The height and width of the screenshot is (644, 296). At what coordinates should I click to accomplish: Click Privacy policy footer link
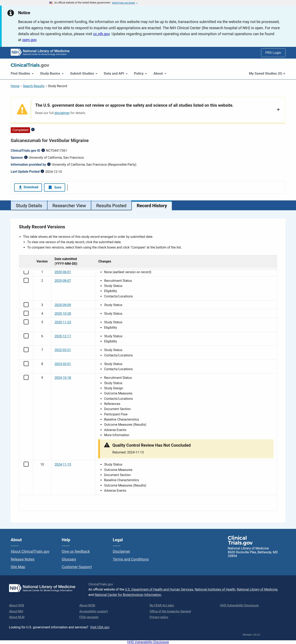click(159, 617)
